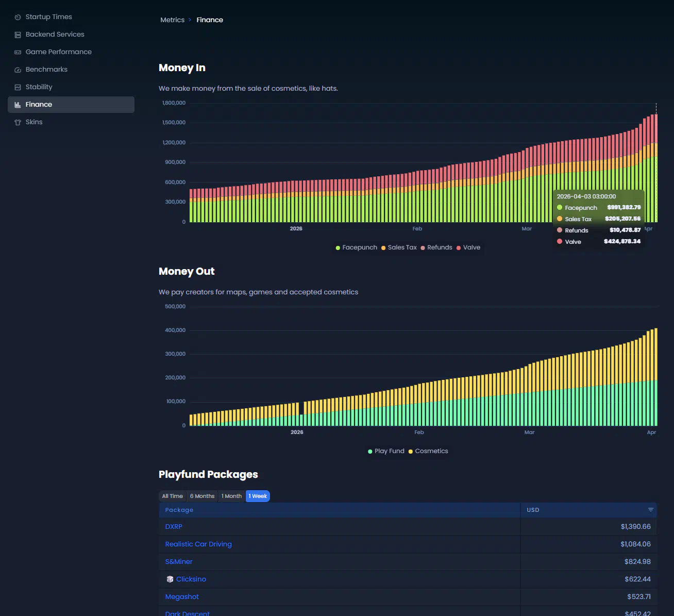Click the Finance bar chart icon
Image resolution: width=674 pixels, height=616 pixels.
(x=18, y=105)
